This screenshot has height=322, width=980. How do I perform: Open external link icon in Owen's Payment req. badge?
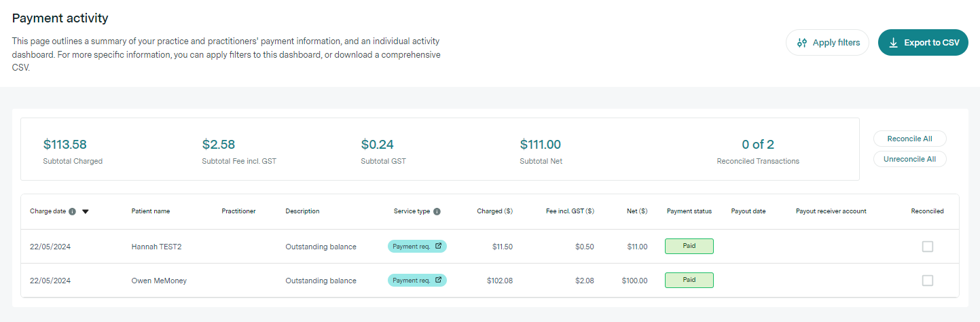tap(438, 280)
